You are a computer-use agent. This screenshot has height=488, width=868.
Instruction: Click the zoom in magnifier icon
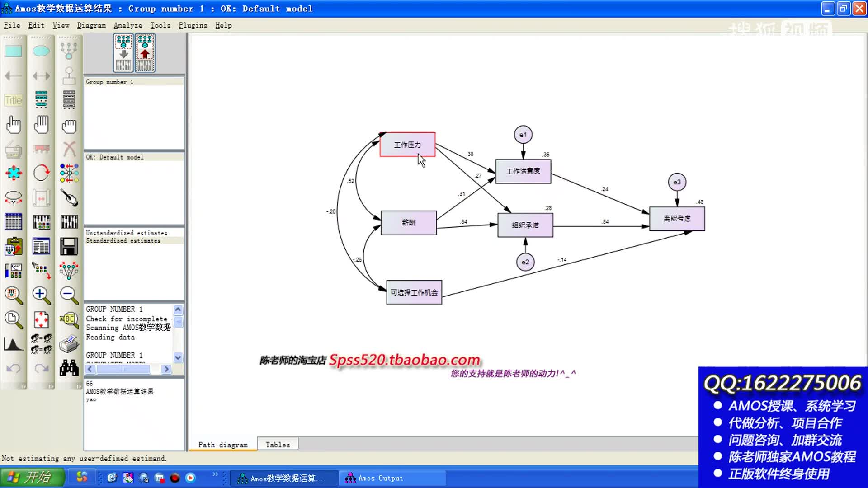pyautogui.click(x=41, y=295)
